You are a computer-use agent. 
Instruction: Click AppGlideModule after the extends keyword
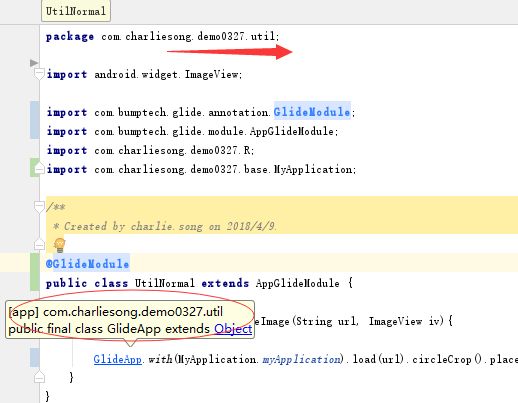(298, 283)
